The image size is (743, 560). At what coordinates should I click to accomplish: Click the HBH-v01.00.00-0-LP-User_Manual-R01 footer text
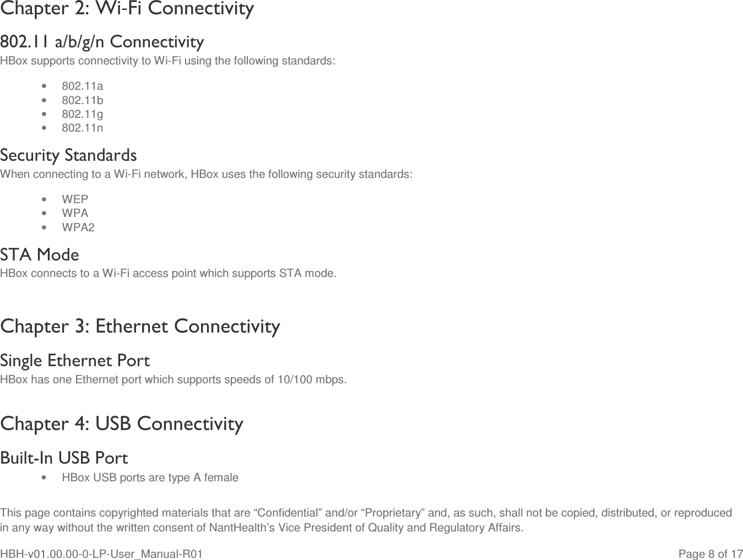(x=101, y=553)
